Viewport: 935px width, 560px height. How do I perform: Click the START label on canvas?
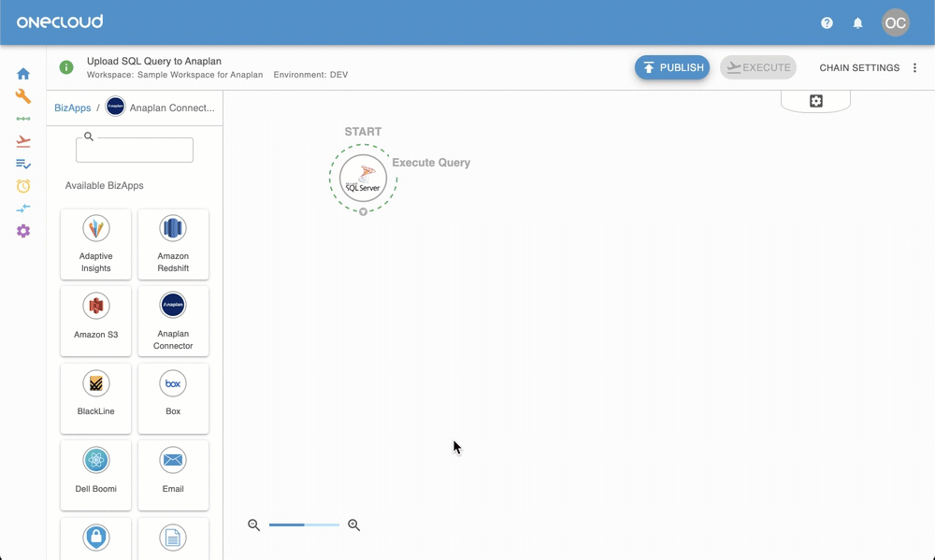pos(363,132)
